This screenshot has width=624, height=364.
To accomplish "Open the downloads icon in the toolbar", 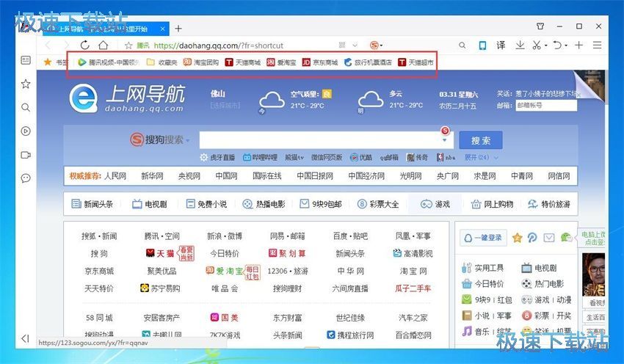I will (x=520, y=45).
